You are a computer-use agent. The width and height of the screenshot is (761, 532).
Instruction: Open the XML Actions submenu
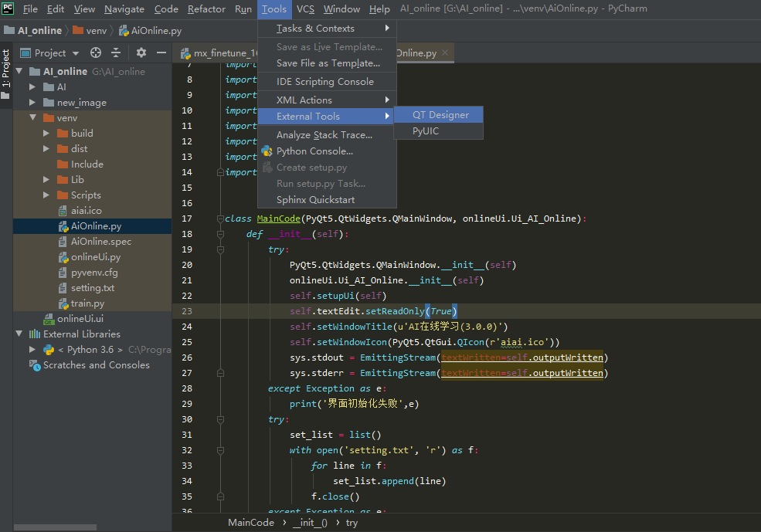[327, 100]
